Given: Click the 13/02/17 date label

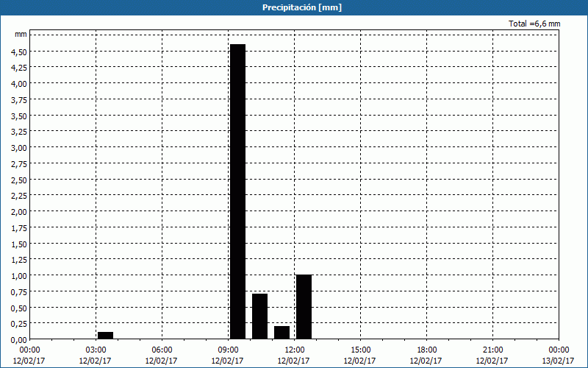Looking at the screenshot, I should click(x=558, y=361).
